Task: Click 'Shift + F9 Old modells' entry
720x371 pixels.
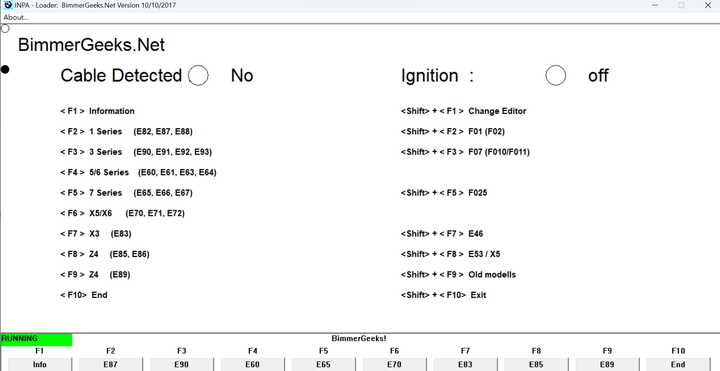Action: click(458, 275)
